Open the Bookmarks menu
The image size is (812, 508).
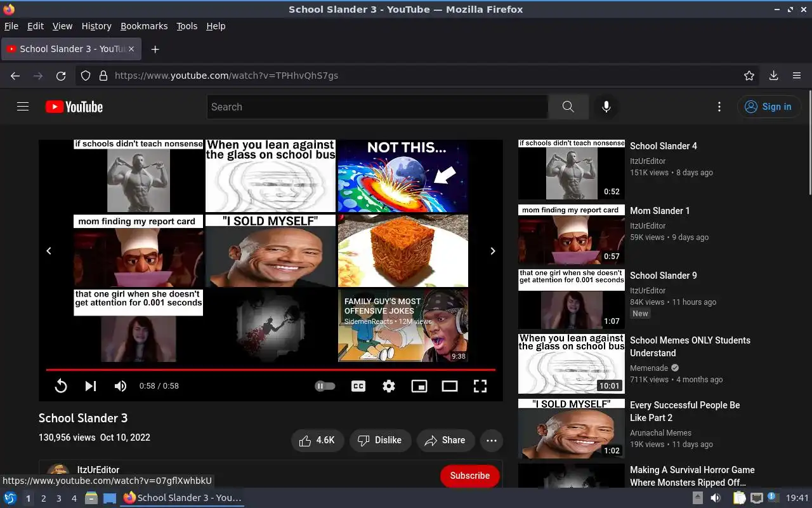point(144,26)
